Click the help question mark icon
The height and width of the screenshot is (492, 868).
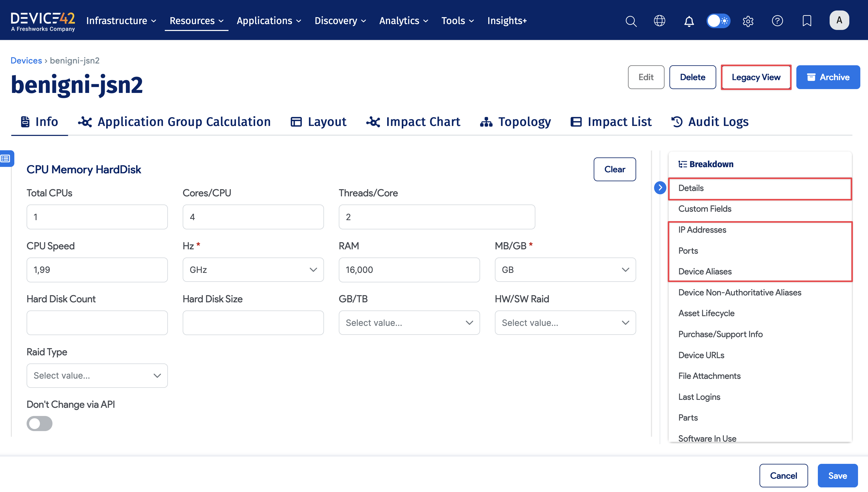777,21
